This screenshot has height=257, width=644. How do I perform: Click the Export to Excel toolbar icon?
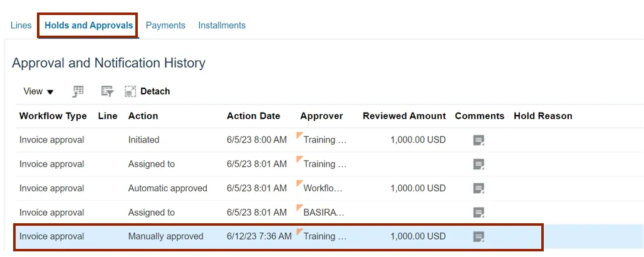(x=78, y=91)
